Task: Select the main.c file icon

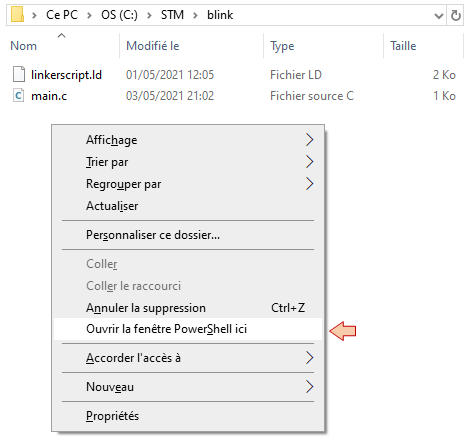Action: point(19,96)
